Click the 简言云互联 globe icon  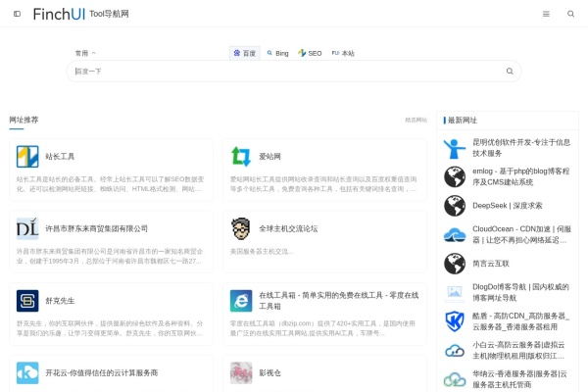455,264
